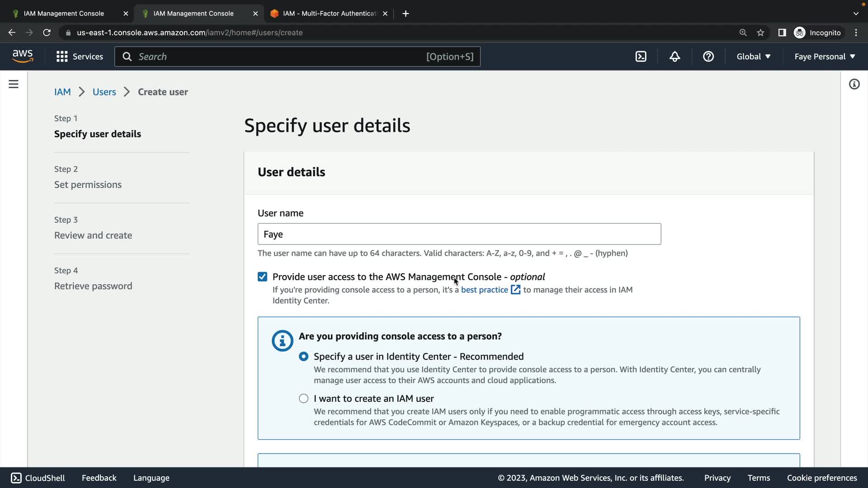Go to Users in the breadcrumb
The height and width of the screenshot is (488, 868).
pyautogui.click(x=104, y=92)
